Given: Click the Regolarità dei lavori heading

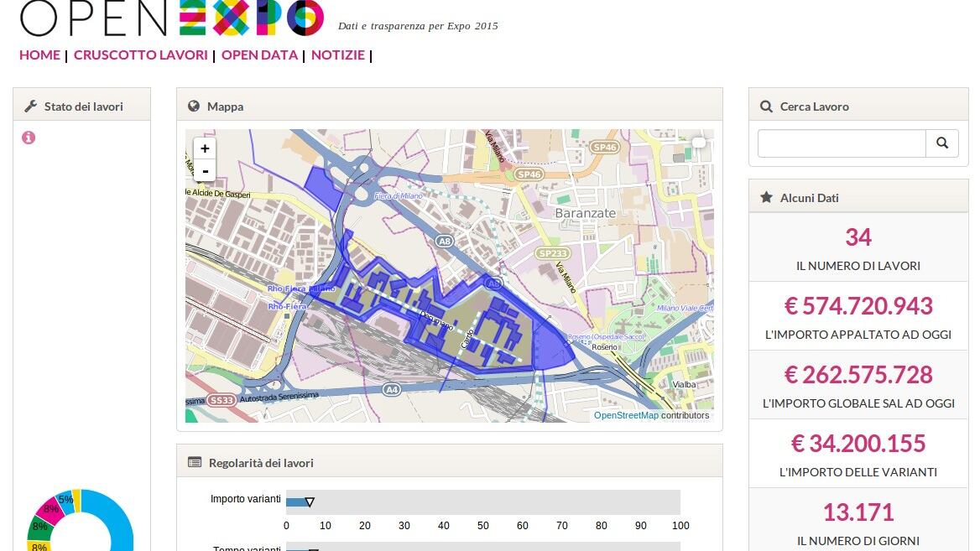Looking at the screenshot, I should pyautogui.click(x=261, y=463).
